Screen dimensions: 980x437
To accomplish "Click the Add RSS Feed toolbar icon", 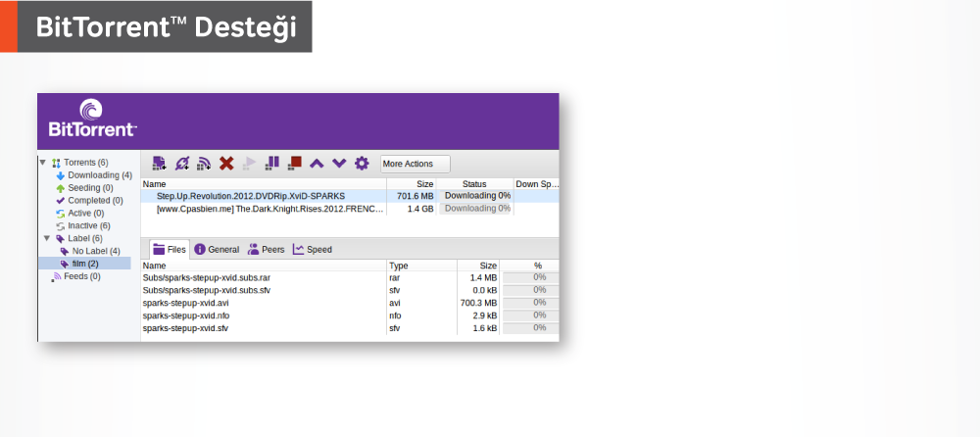I will pyautogui.click(x=204, y=164).
